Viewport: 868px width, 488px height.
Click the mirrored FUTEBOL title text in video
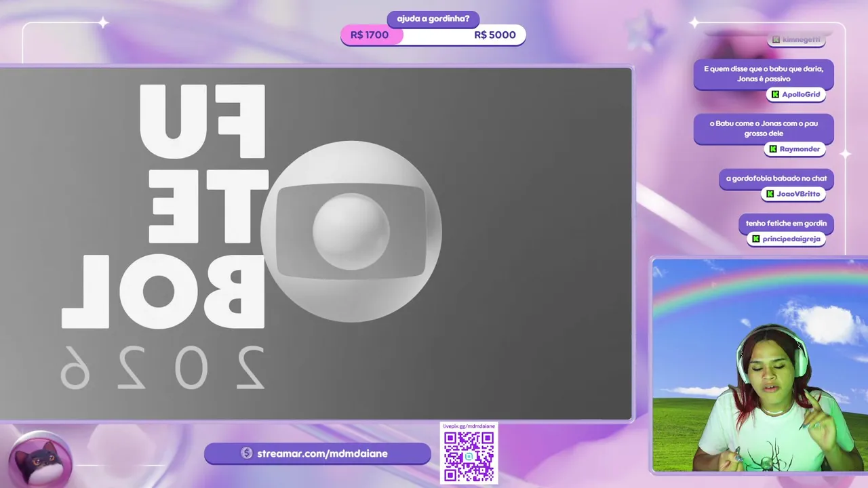tap(163, 207)
